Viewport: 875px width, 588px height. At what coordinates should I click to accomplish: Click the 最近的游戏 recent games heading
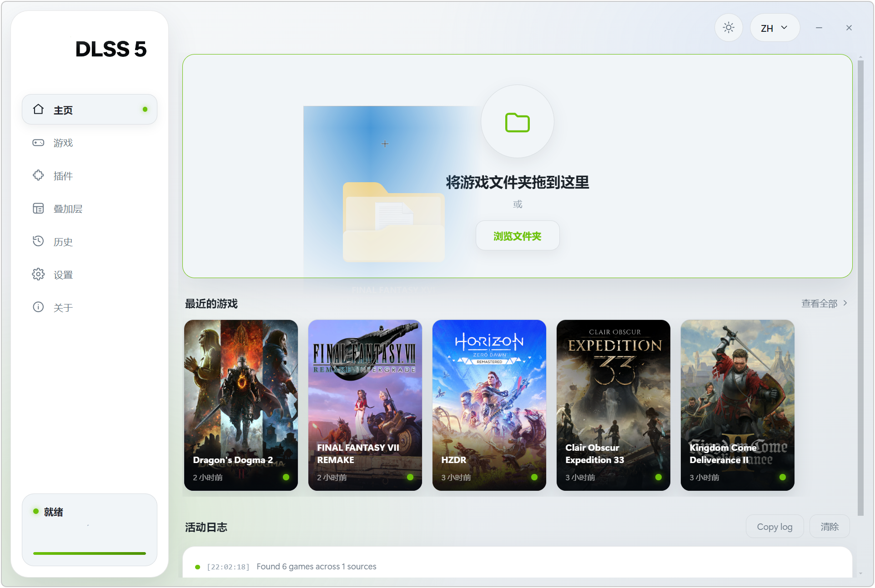coord(211,304)
